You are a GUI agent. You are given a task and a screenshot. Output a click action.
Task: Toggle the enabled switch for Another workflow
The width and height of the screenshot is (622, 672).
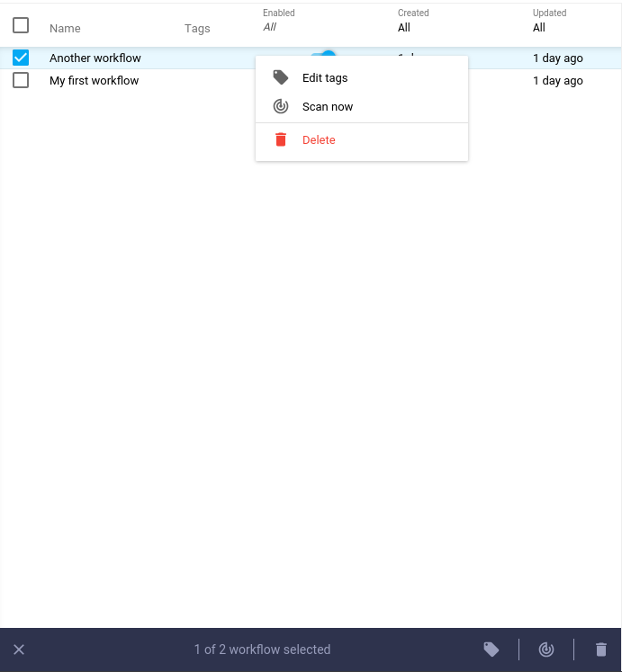pos(327,55)
